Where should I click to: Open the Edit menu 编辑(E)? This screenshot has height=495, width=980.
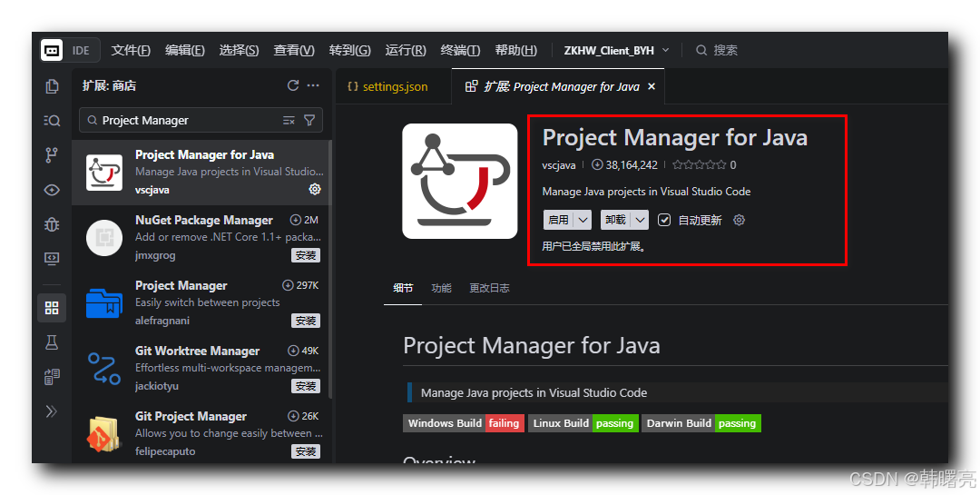pyautogui.click(x=184, y=50)
